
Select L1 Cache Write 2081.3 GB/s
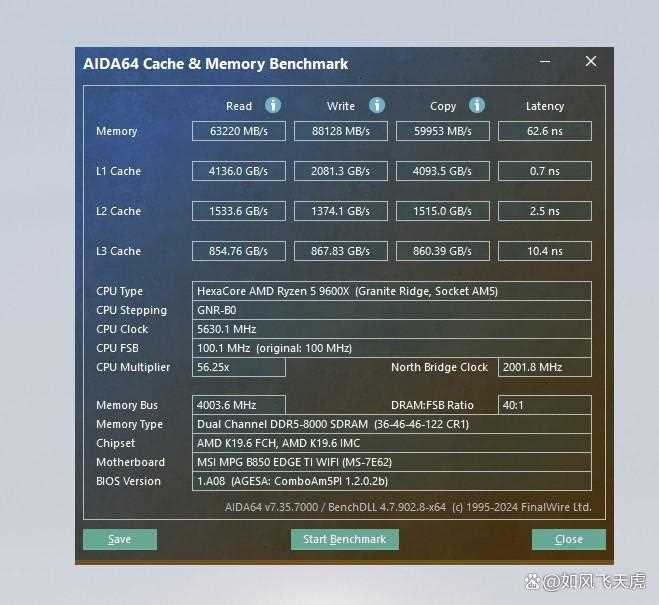(x=341, y=171)
